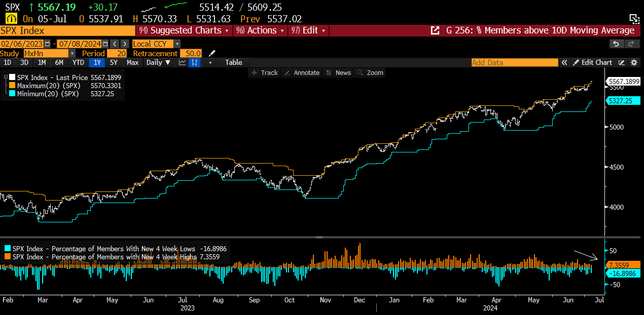Switch to Table view

(233, 62)
